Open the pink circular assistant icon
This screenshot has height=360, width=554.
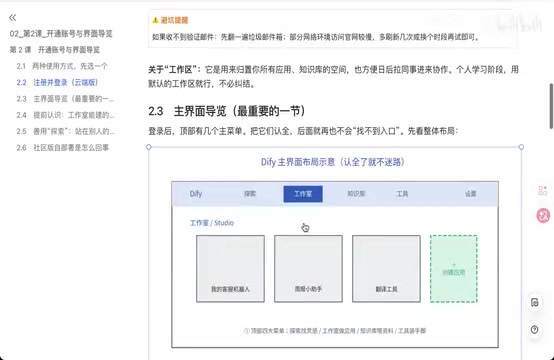click(543, 215)
